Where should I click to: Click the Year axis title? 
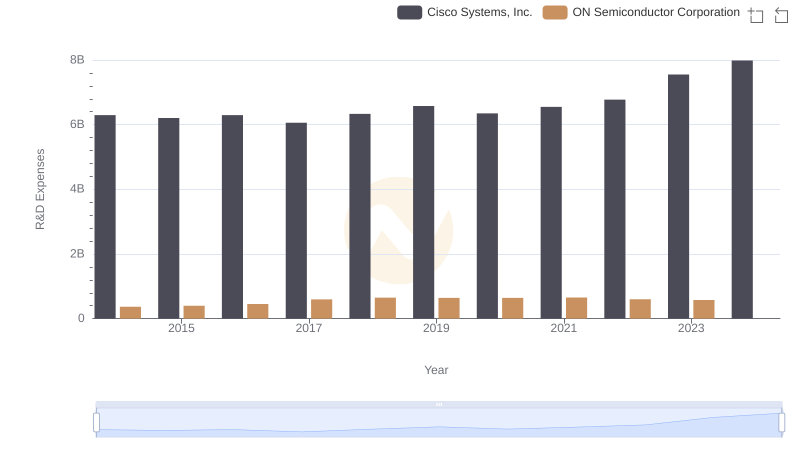436,370
